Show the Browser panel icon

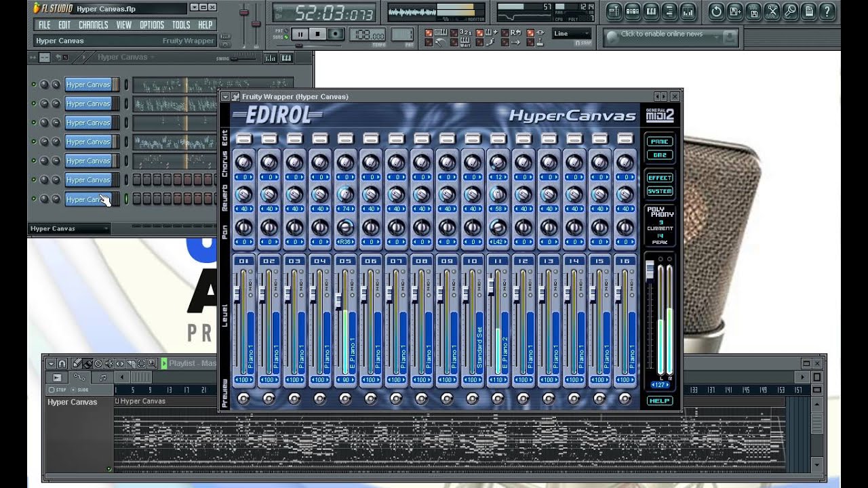(670, 11)
